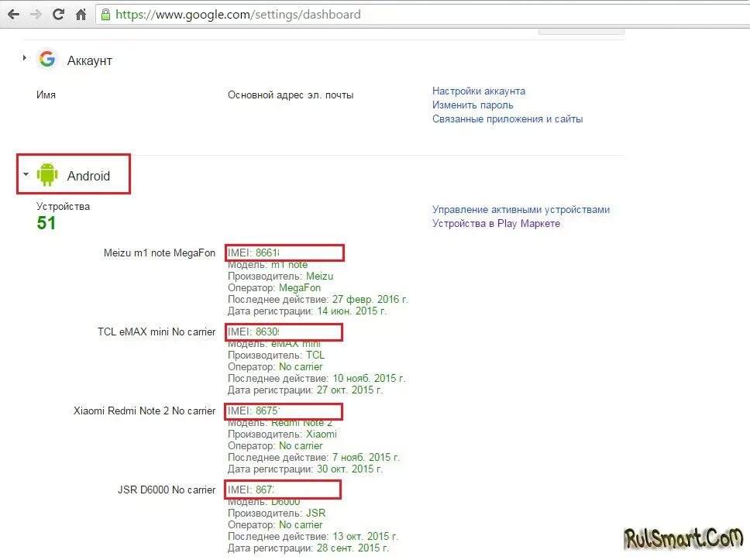Viewport: 750px width, 560px height.
Task: Open the browser home page icon
Action: point(81,15)
